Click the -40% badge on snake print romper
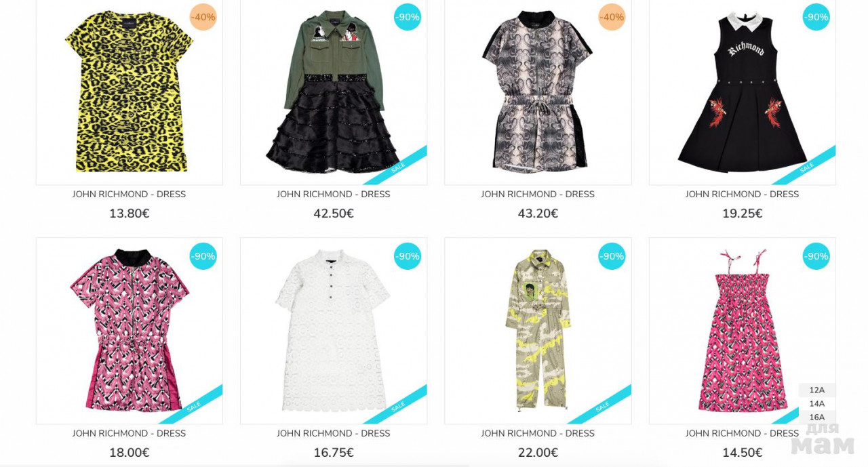This screenshot has height=467, width=868. point(612,17)
